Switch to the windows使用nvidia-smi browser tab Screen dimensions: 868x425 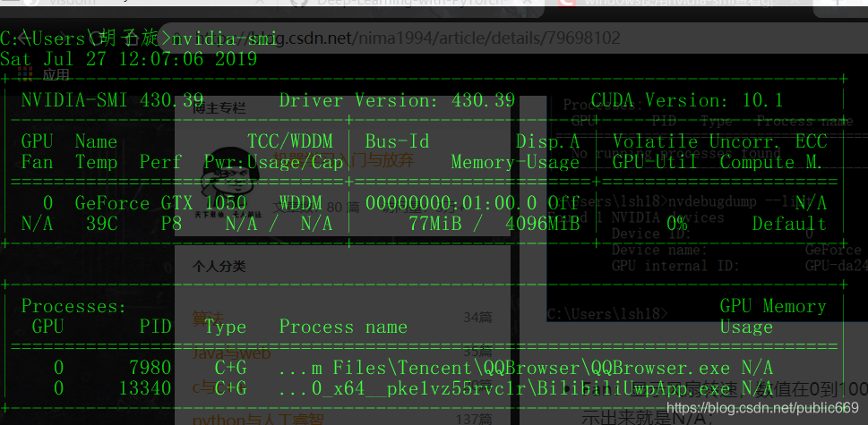(x=678, y=2)
